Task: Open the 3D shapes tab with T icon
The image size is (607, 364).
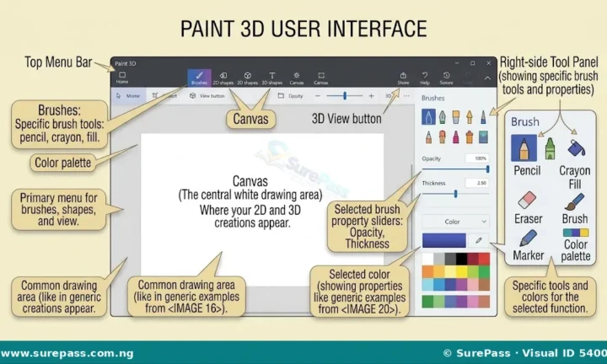Action: coord(272,78)
